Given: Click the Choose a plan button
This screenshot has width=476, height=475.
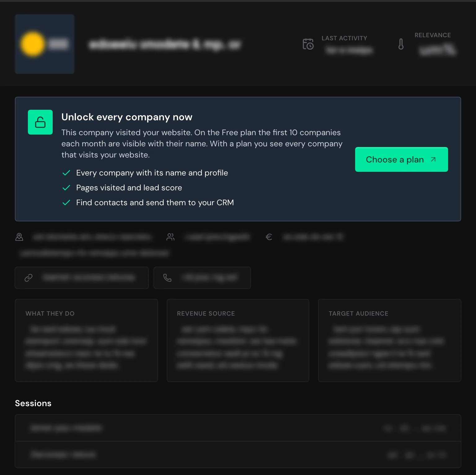Looking at the screenshot, I should (401, 159).
